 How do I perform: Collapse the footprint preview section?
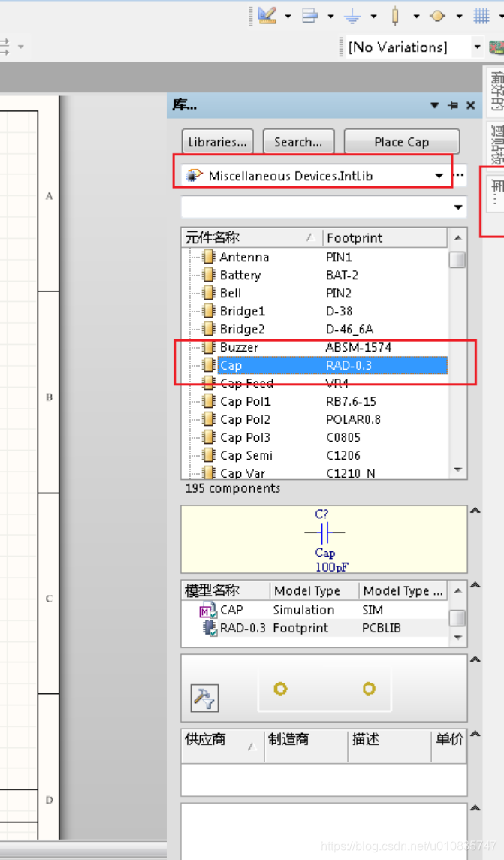(475, 660)
